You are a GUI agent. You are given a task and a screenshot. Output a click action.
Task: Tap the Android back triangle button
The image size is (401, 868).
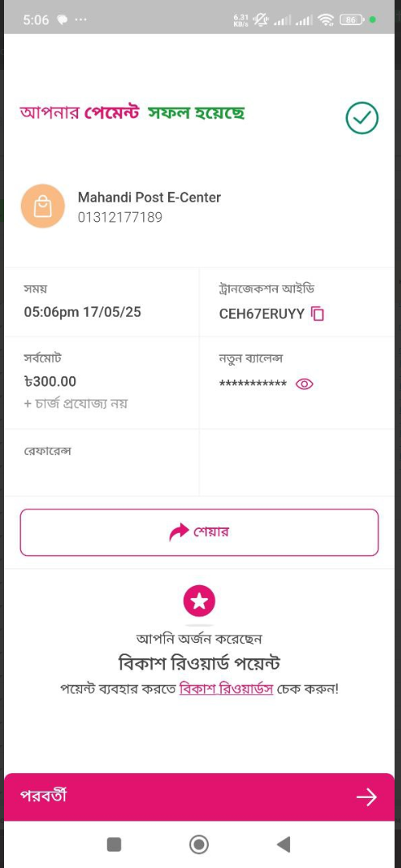point(284,844)
